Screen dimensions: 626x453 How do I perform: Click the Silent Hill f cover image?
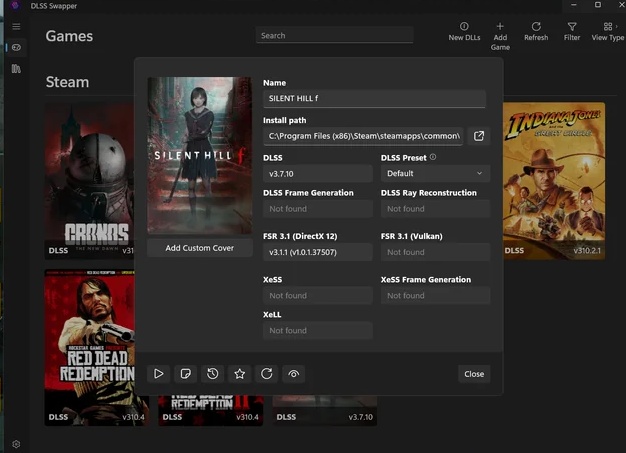pyautogui.click(x=200, y=155)
